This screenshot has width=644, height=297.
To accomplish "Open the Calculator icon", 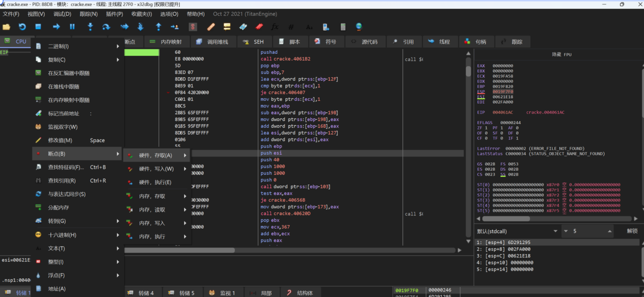I will coord(343,27).
